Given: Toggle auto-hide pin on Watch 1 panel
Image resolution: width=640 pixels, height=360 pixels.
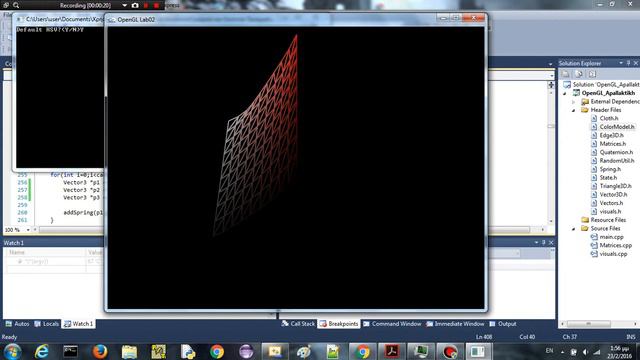Looking at the screenshot, I should [x=544, y=242].
